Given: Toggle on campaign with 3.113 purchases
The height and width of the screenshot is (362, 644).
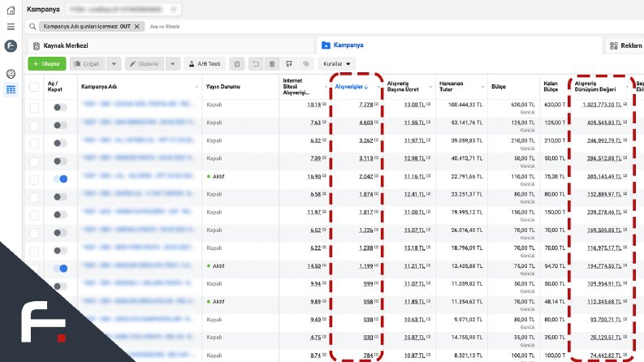Looking at the screenshot, I should [x=60, y=161].
